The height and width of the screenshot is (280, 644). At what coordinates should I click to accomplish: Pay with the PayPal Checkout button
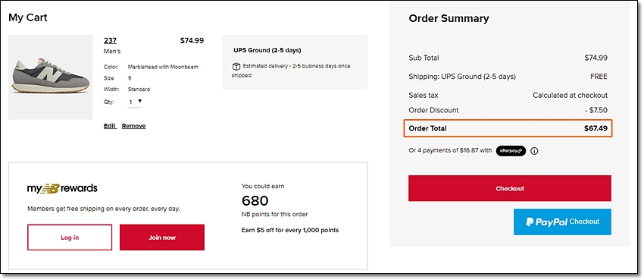(x=562, y=222)
